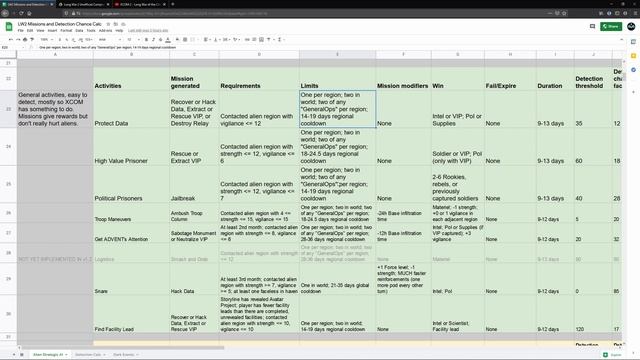Hide the menus with collapse arrow

[621, 40]
